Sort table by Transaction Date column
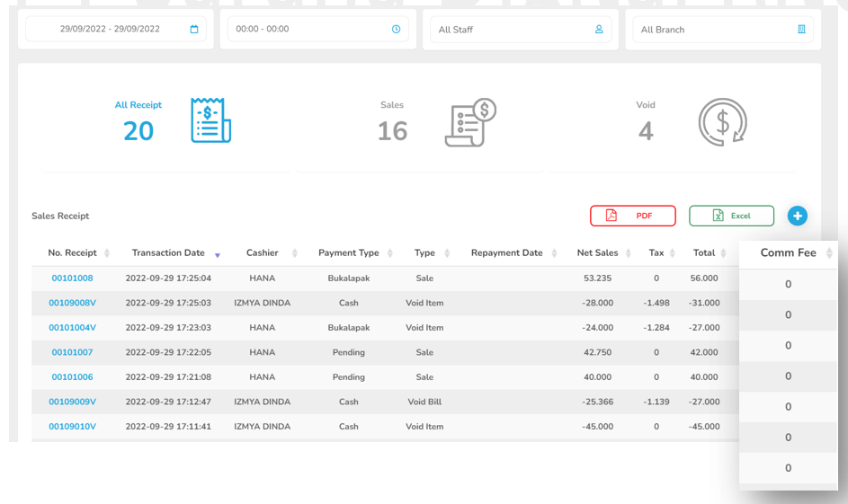 click(168, 253)
